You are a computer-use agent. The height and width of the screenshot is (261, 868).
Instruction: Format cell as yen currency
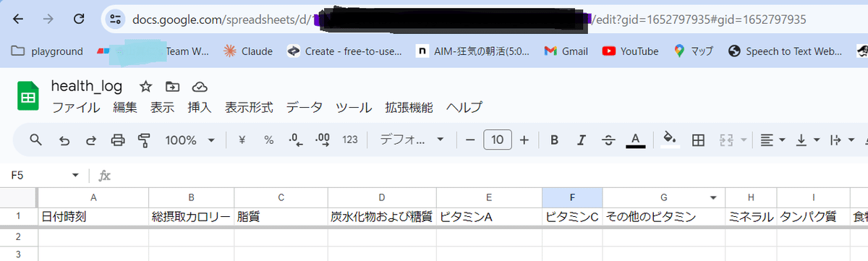click(242, 140)
